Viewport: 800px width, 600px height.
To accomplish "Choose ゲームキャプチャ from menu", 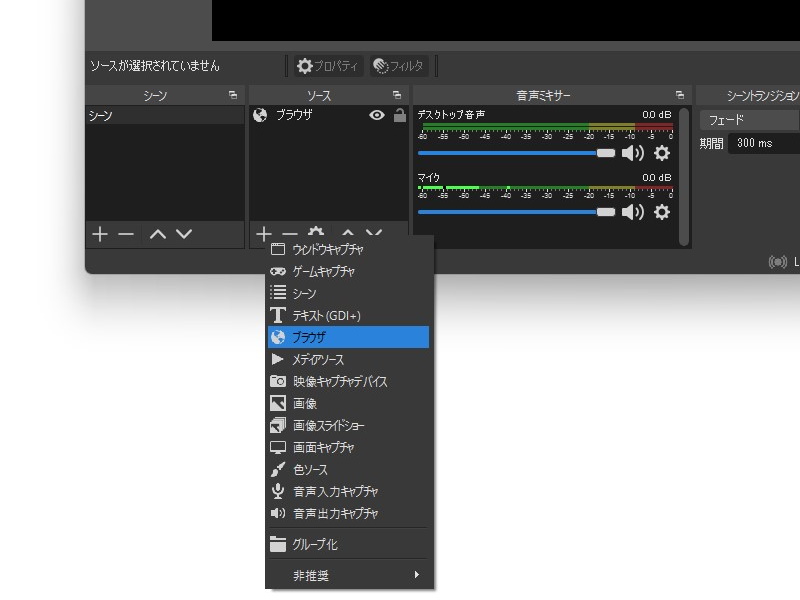I will (x=348, y=271).
